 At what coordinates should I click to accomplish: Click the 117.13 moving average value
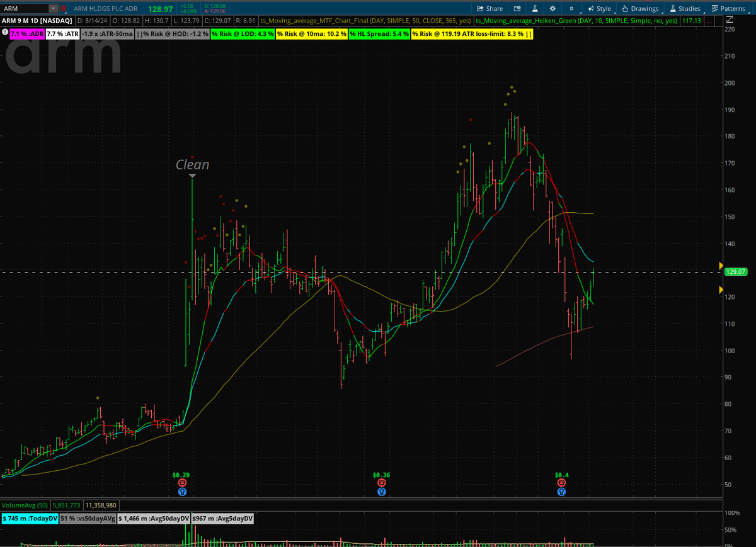690,20
